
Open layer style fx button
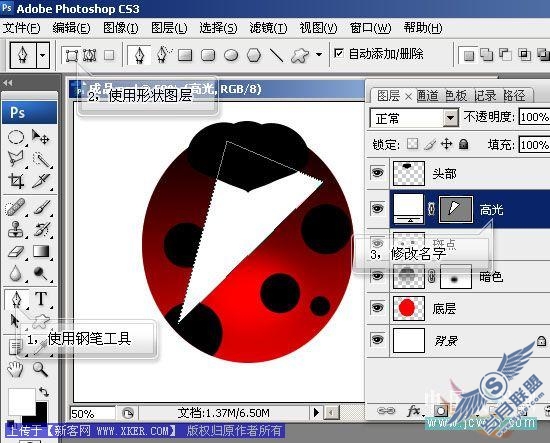415,410
